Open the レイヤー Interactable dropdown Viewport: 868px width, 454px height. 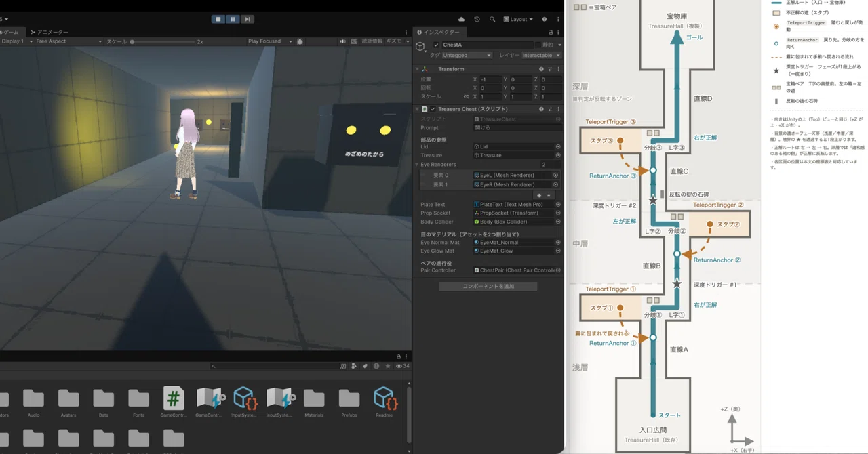[540, 56]
